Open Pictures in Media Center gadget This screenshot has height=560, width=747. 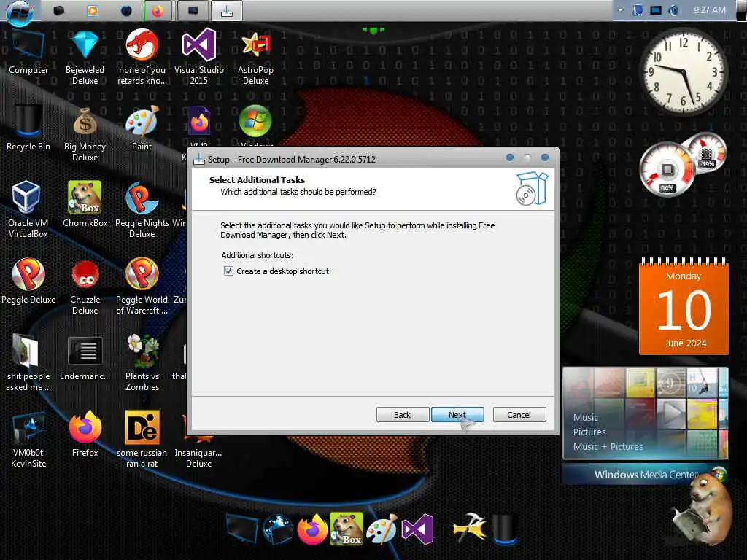tap(589, 432)
